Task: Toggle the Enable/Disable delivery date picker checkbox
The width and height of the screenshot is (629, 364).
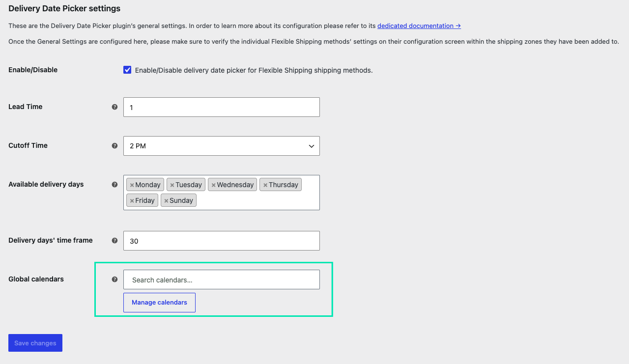Action: pyautogui.click(x=127, y=70)
